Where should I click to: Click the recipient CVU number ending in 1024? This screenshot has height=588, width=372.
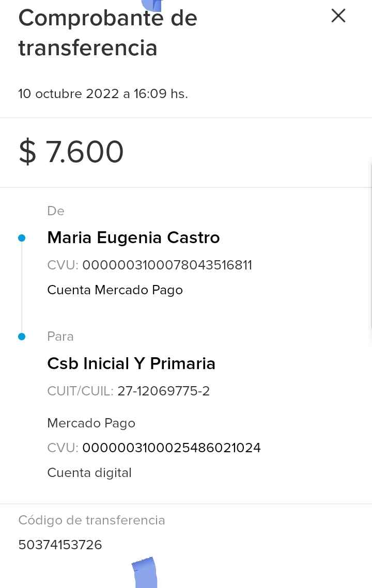click(171, 448)
